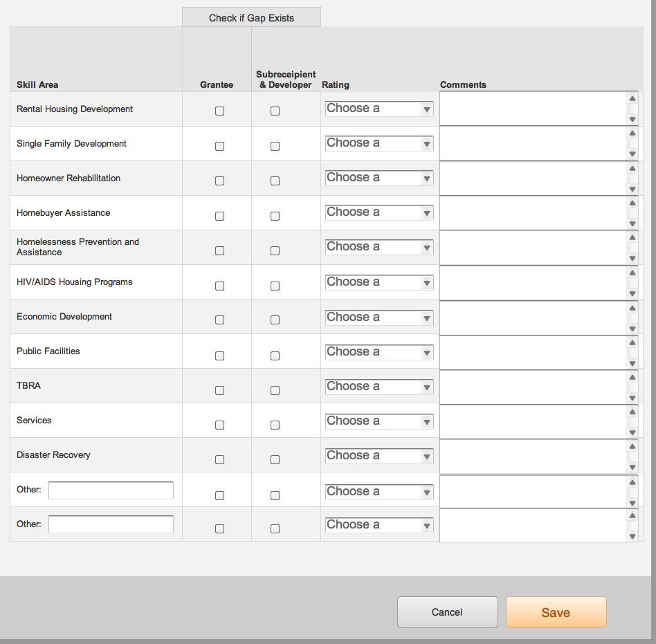The image size is (656, 644).
Task: Focus the second Other skill area input
Action: (x=111, y=524)
